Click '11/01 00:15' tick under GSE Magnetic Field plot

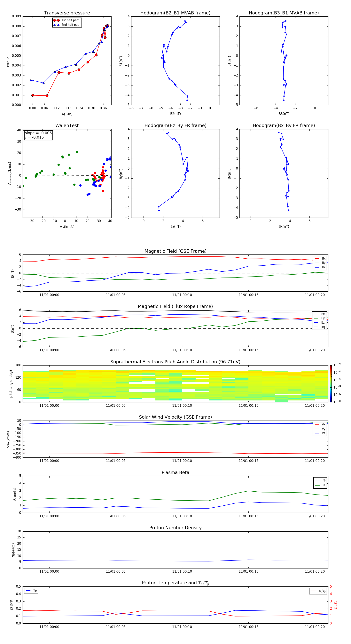tap(249, 295)
